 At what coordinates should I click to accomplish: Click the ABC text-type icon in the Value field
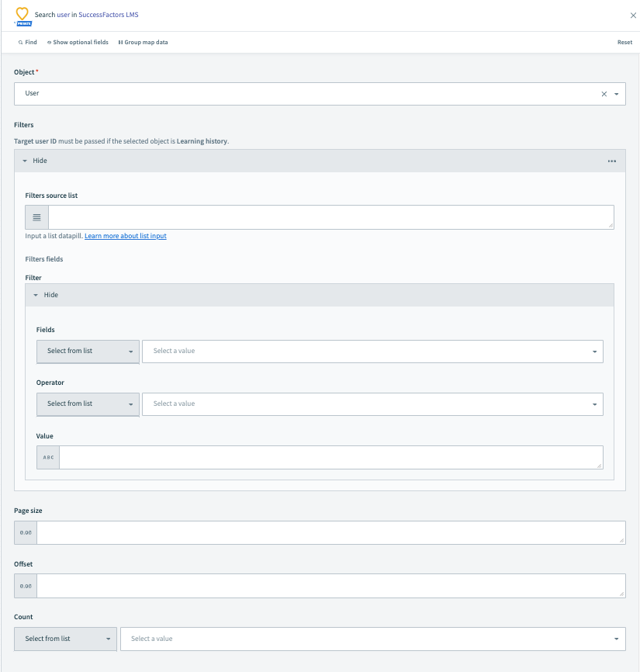pyautogui.click(x=47, y=457)
